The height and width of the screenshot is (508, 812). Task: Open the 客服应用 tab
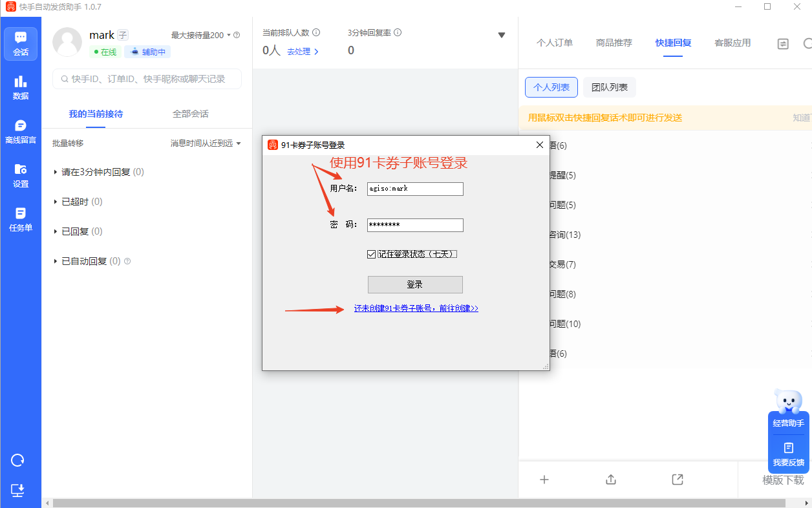tap(733, 43)
